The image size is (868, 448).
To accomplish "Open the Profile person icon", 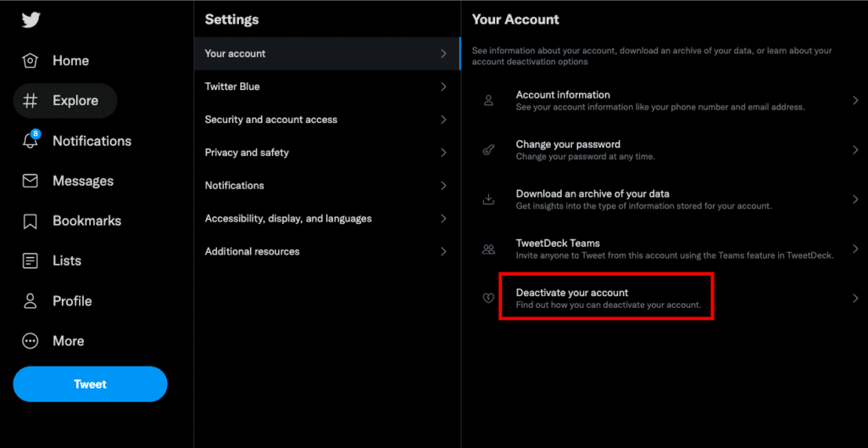I will (x=30, y=301).
